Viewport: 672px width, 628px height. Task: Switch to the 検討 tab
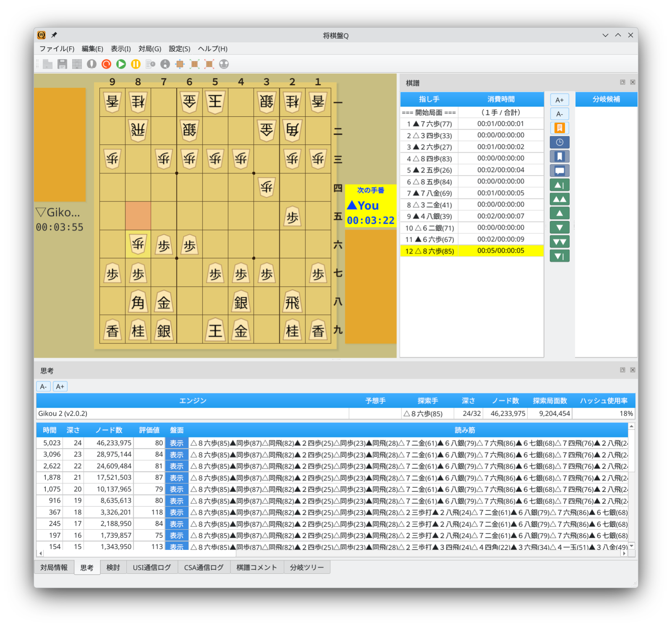[113, 567]
